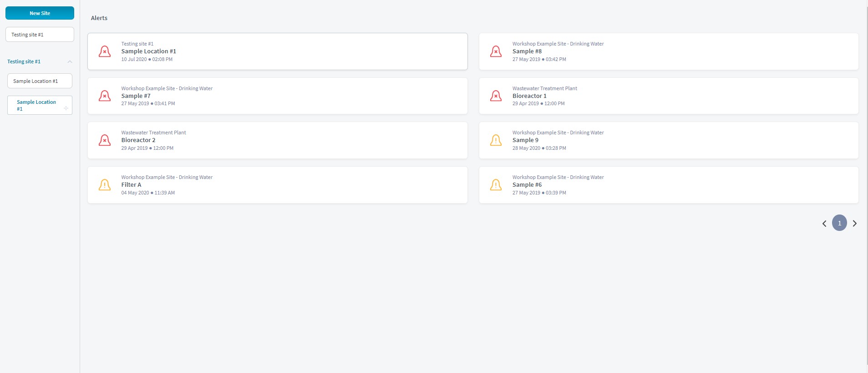Screen dimensions: 868x373
Task: Go to next alerts page arrow
Action: point(855,223)
